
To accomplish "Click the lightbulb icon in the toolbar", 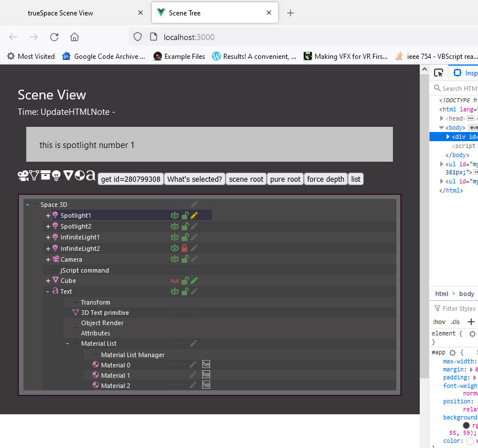I will [x=56, y=175].
